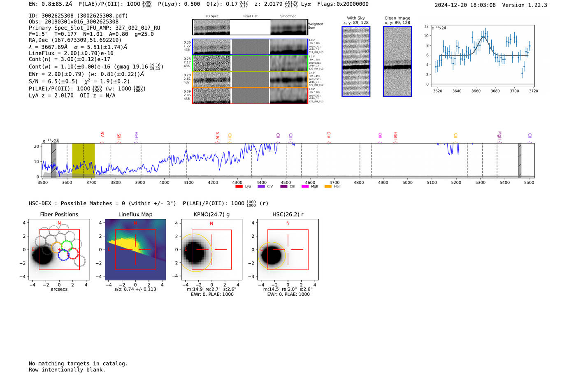The width and height of the screenshot is (576, 392).
Task: Click the 'F=1.5" T=0.177' parameters line
Action: click(x=91, y=34)
